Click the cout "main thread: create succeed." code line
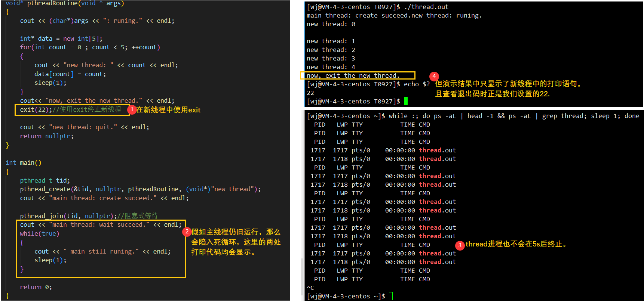The width and height of the screenshot is (644, 301). 104,198
